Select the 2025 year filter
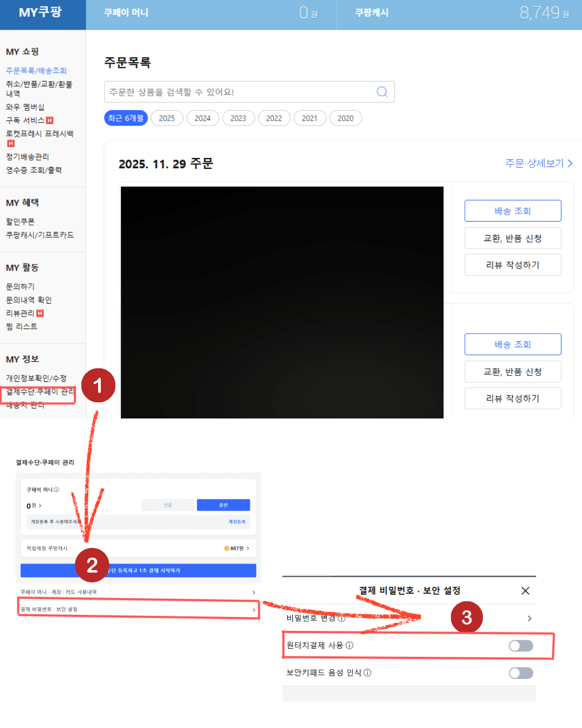This screenshot has height=728, width=582. tap(167, 118)
